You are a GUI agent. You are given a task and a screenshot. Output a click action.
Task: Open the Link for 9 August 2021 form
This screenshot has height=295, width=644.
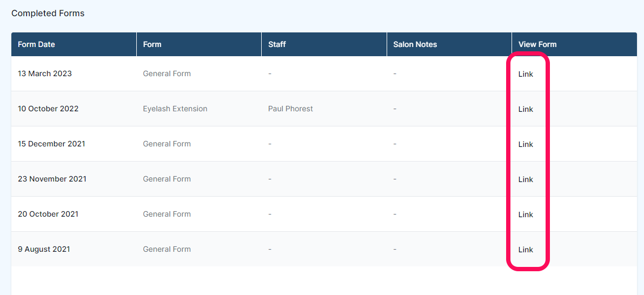point(526,250)
